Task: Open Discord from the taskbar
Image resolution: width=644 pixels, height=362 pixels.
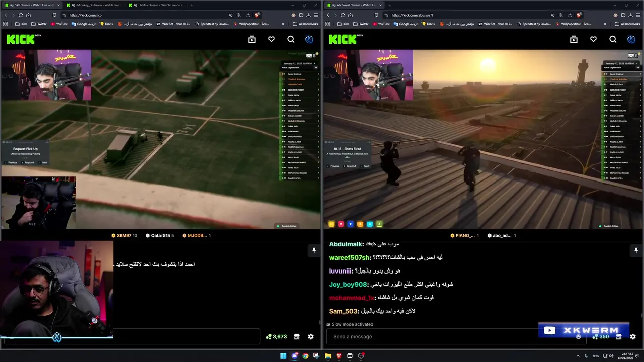Action: pos(294,356)
